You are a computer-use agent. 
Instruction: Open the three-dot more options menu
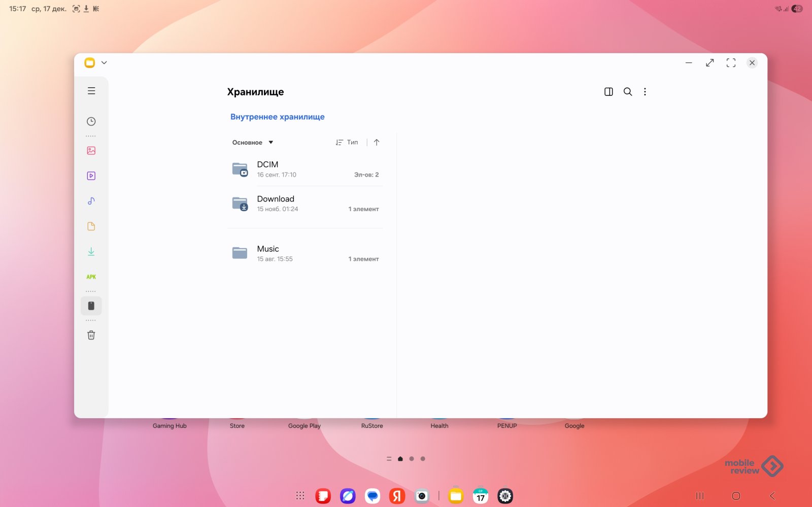645,92
